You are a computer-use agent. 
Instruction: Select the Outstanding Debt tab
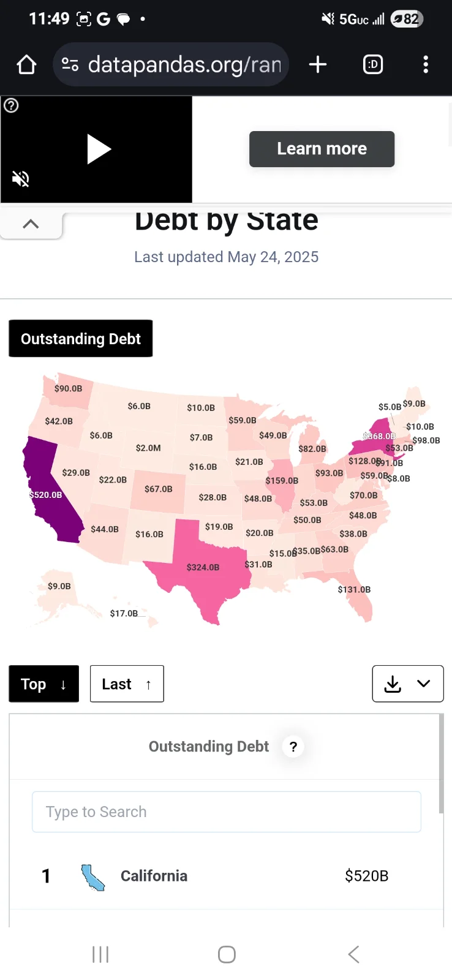81,339
